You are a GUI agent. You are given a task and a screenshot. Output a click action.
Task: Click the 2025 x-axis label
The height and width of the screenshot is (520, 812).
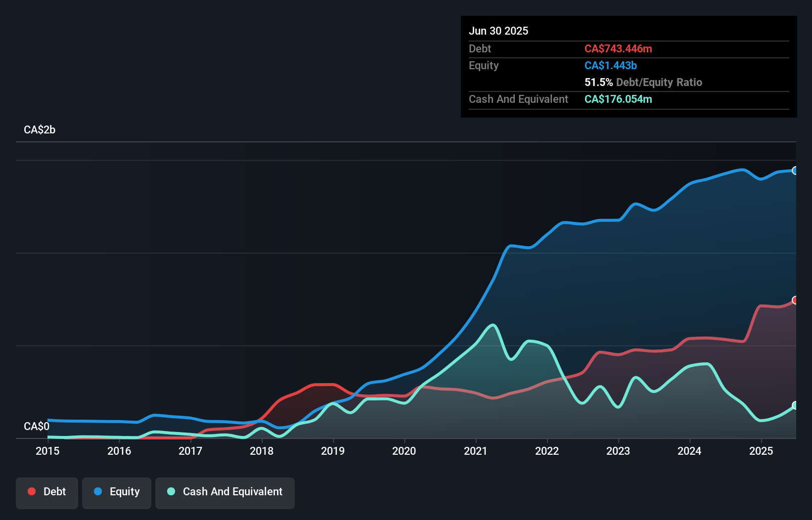pos(761,451)
